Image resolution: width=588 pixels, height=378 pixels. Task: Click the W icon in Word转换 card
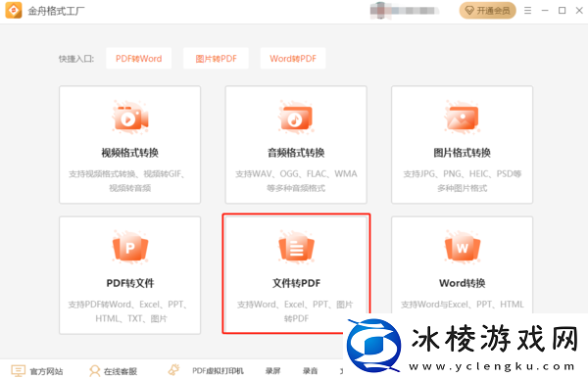pos(463,248)
